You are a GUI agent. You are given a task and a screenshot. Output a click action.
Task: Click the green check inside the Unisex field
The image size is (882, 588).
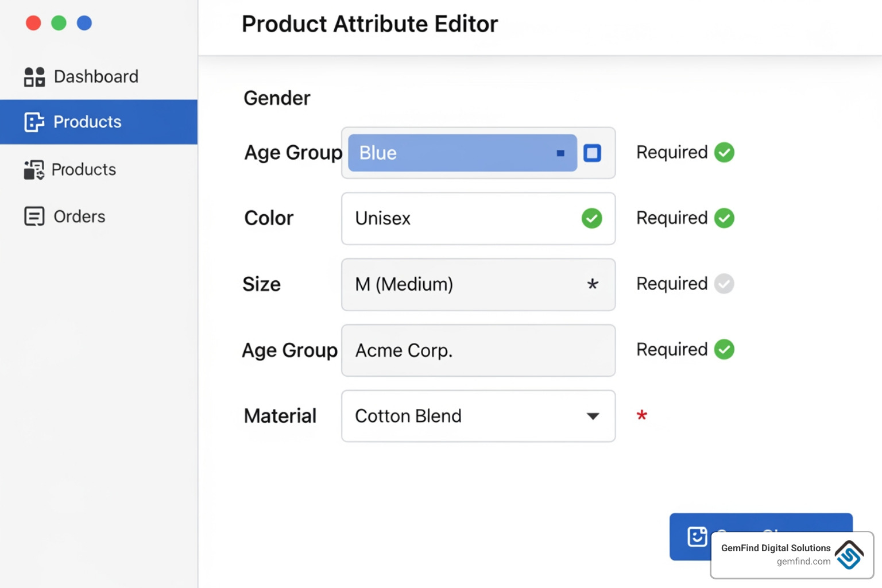tap(591, 218)
